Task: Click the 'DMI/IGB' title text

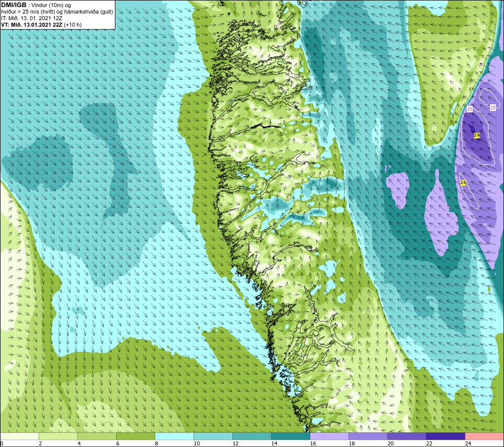Action: [x=14, y=5]
